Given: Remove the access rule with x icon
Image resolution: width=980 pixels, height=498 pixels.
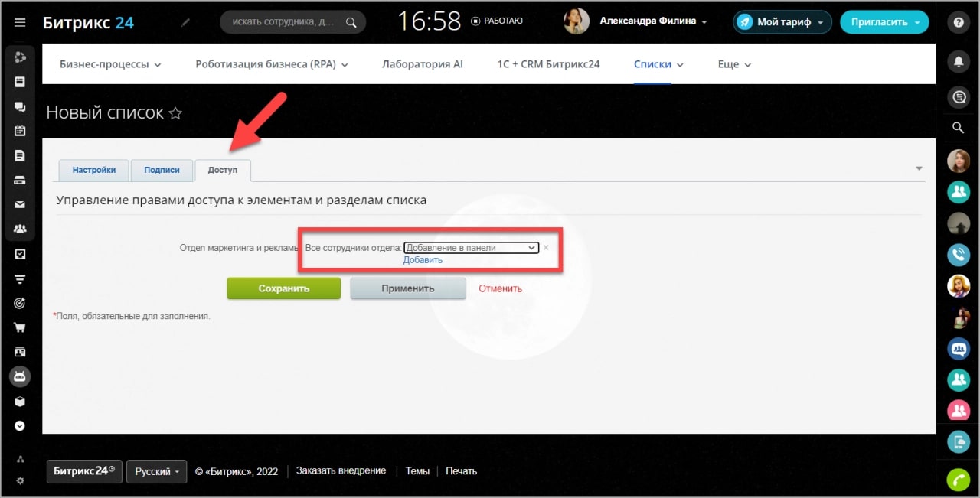Looking at the screenshot, I should point(546,248).
